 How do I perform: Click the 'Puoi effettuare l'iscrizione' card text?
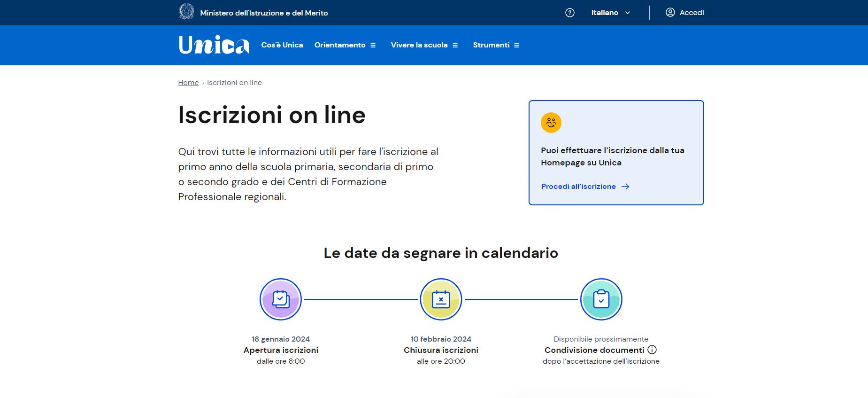click(613, 156)
